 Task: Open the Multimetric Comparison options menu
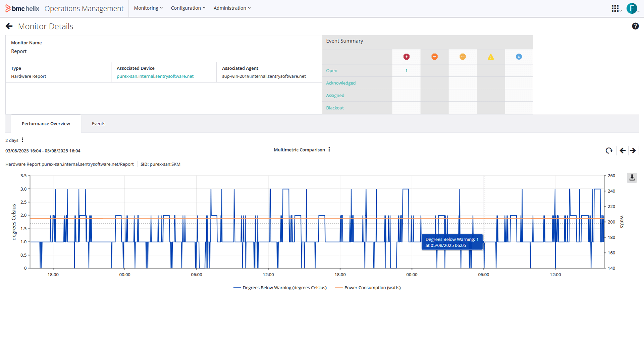point(329,149)
